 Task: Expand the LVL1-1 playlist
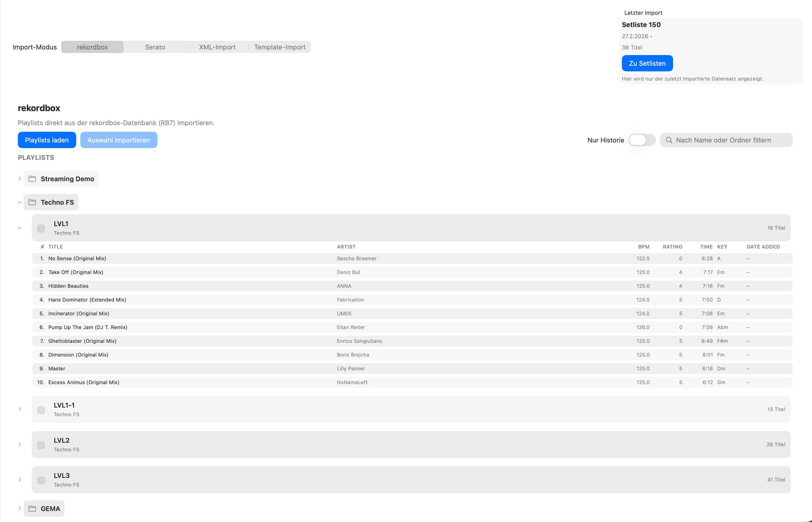click(20, 409)
